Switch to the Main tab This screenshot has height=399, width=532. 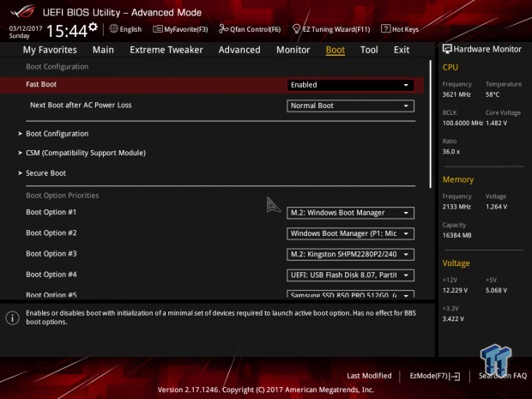click(x=103, y=50)
